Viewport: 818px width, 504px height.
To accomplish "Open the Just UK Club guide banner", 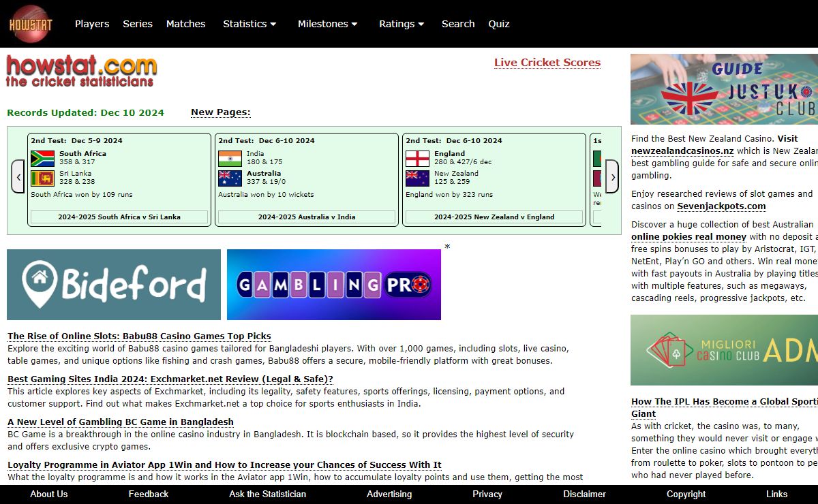I will [x=724, y=89].
